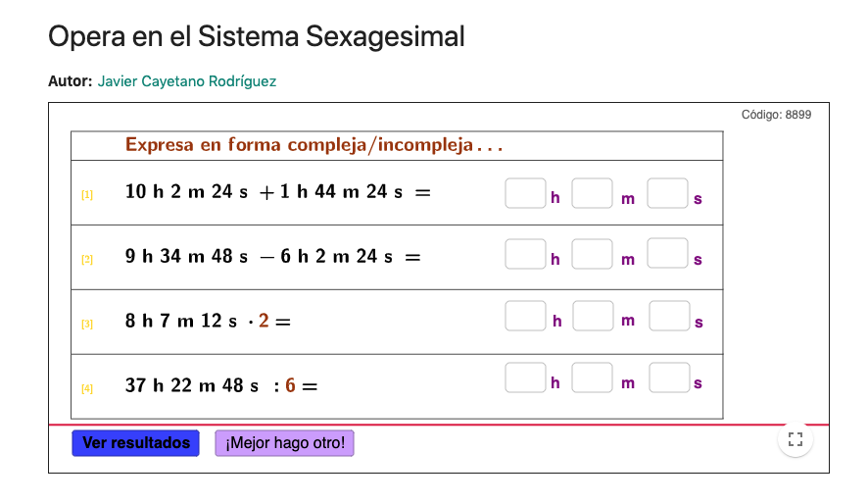Viewport: 868px width, 503px height.
Task: Open author link Javier Cayetano Rodríguez
Action: 187,81
